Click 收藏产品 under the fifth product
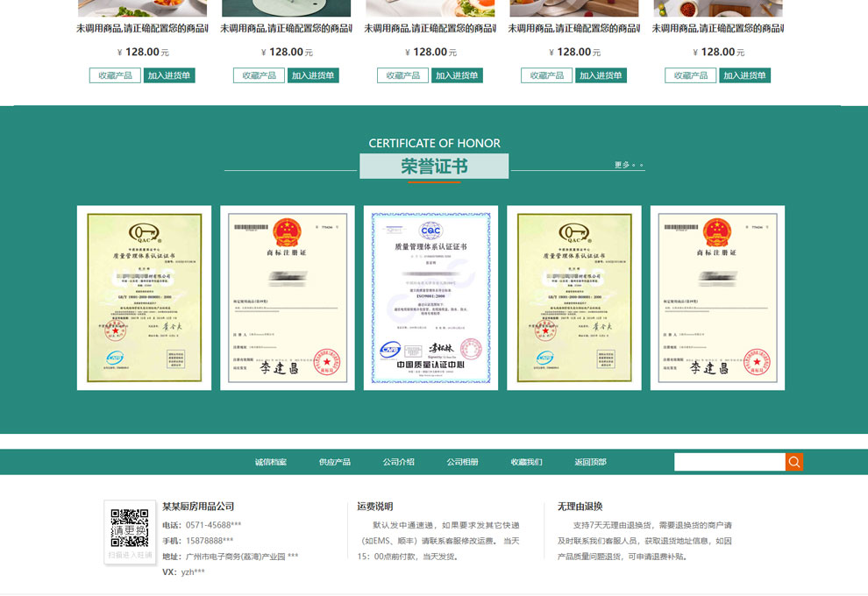 point(691,75)
